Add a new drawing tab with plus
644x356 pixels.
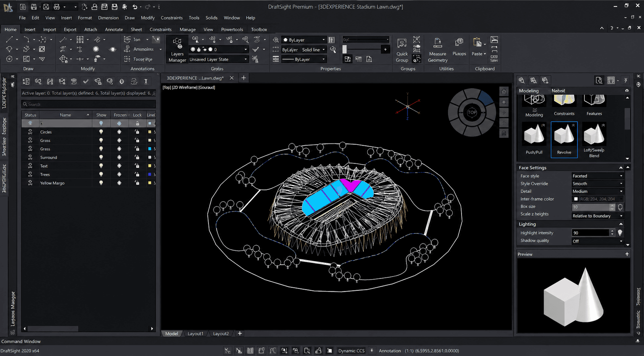pos(244,78)
